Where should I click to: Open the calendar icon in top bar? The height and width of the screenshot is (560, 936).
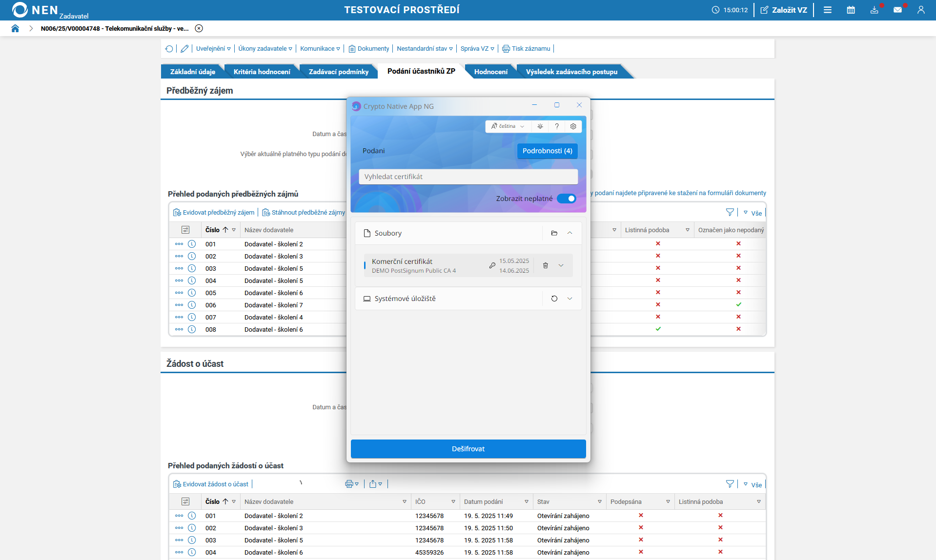click(851, 10)
